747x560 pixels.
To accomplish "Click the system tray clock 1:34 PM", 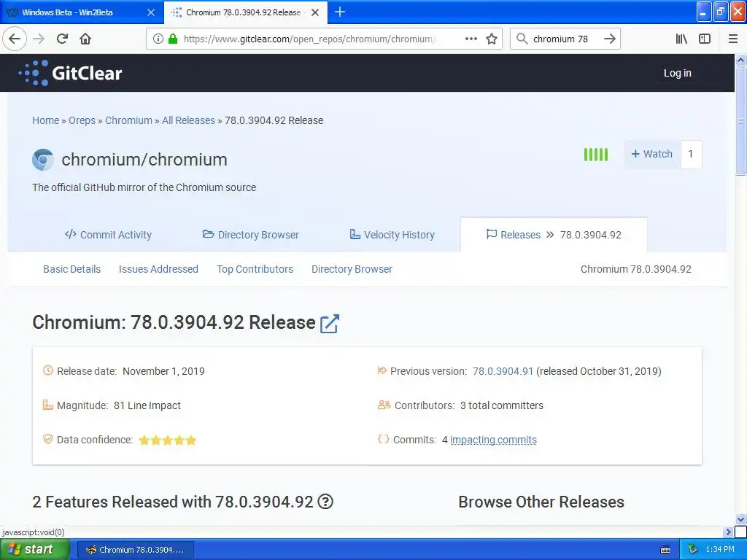I will (720, 550).
